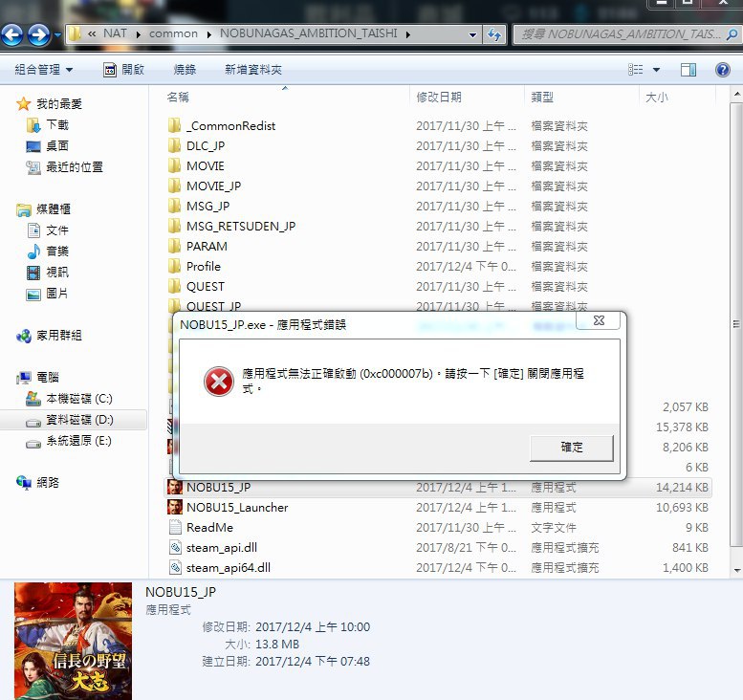The width and height of the screenshot is (743, 700).
Task: Select the PARAM folder
Action: click(x=207, y=247)
